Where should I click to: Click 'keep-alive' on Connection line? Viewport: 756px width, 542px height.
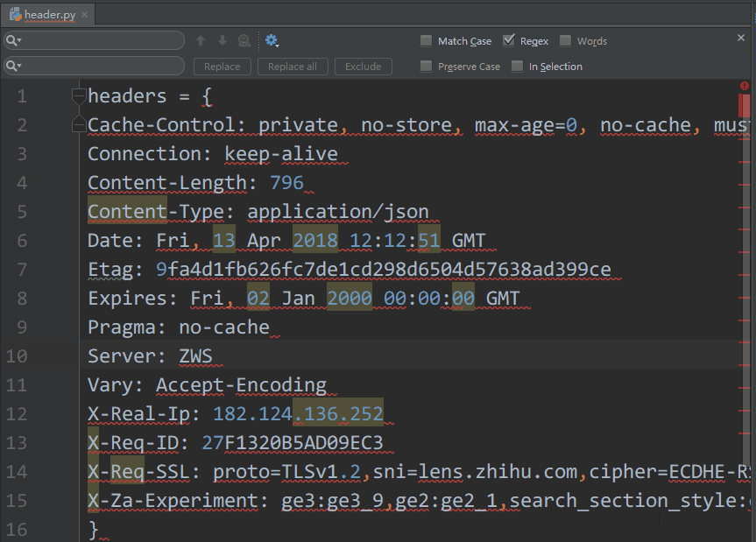pyautogui.click(x=281, y=154)
